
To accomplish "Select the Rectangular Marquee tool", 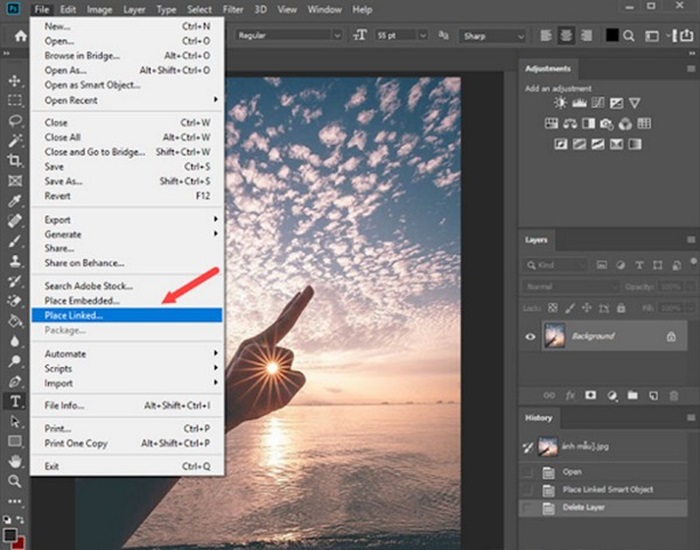I will click(15, 100).
